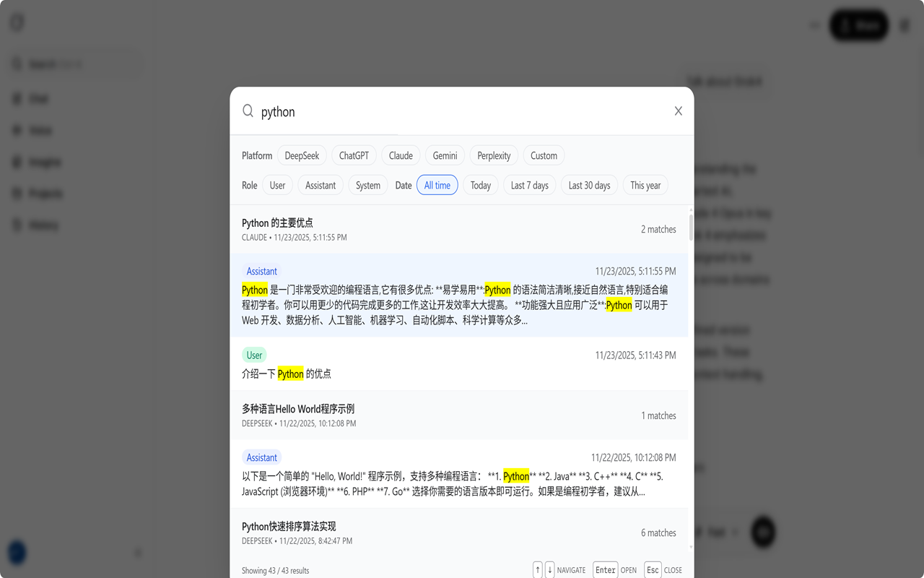The image size is (924, 578).
Task: Filter by the System role chip
Action: pyautogui.click(x=368, y=185)
